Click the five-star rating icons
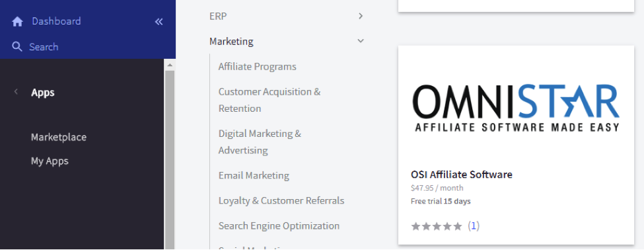 (x=437, y=226)
